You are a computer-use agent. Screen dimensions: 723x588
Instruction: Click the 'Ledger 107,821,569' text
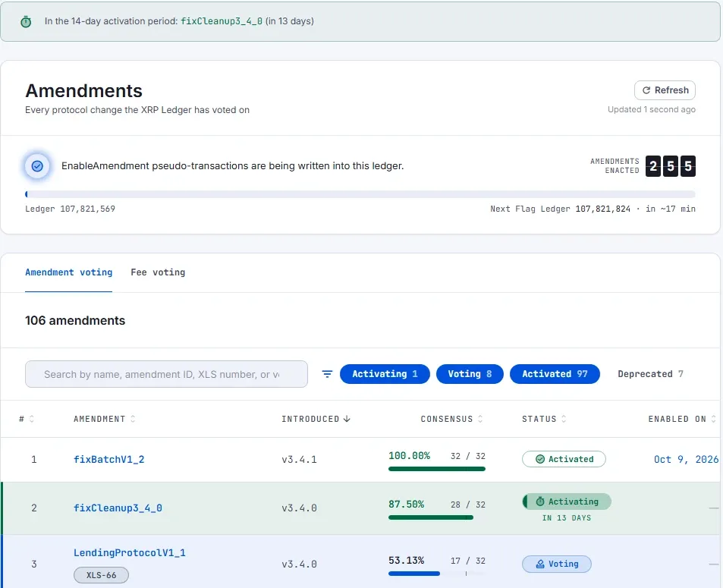(x=70, y=209)
